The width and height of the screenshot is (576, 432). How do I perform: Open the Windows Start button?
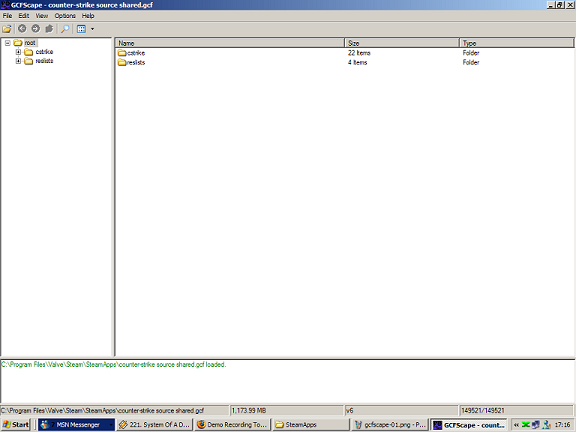(x=16, y=425)
